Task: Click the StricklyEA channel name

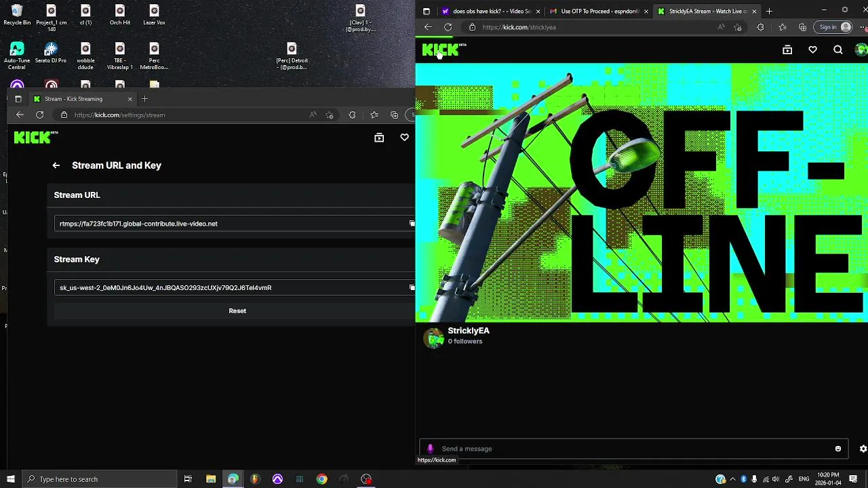Action: [469, 331]
